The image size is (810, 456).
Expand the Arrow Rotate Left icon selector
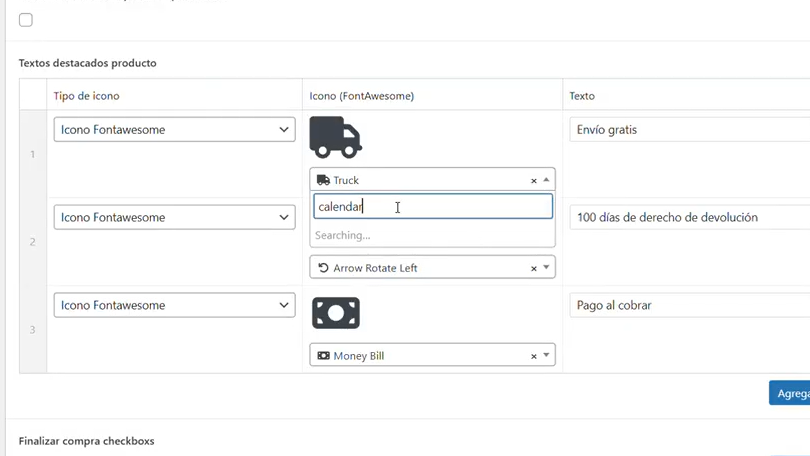tap(546, 268)
